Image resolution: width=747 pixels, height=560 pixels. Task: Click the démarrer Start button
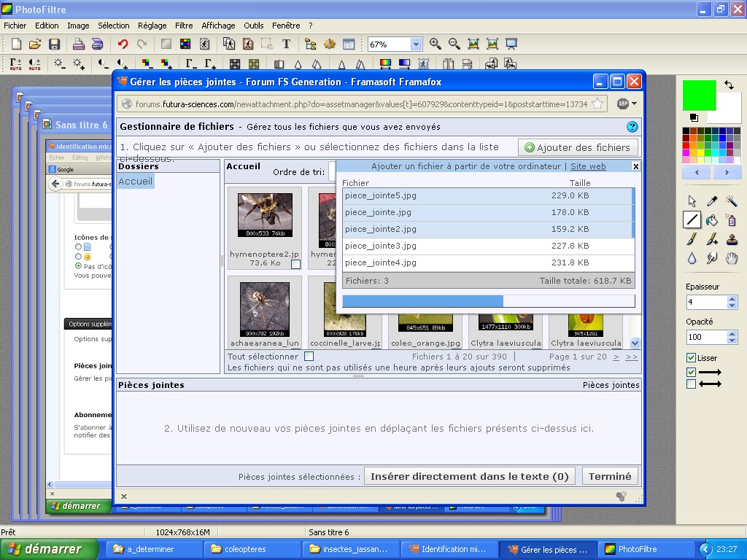[47, 549]
